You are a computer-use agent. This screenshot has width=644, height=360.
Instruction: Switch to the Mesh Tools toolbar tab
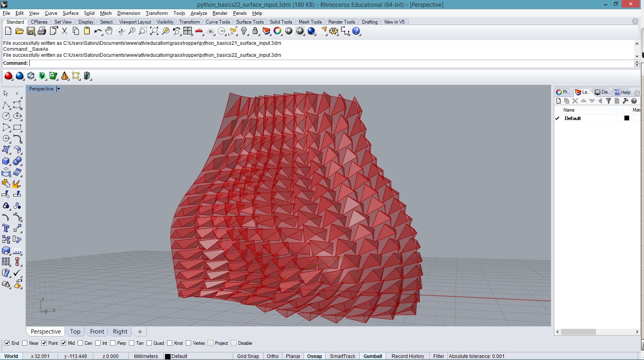click(310, 22)
